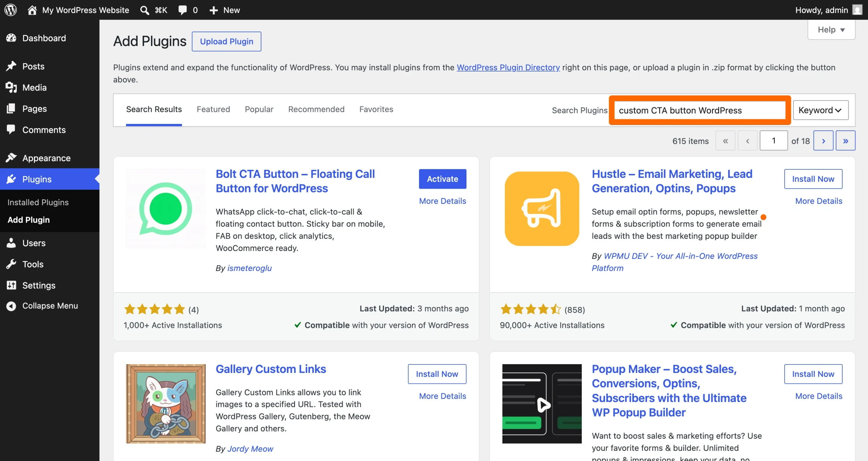Activate the Bolt CTA Button plugin
The width and height of the screenshot is (868, 461).
tap(442, 179)
